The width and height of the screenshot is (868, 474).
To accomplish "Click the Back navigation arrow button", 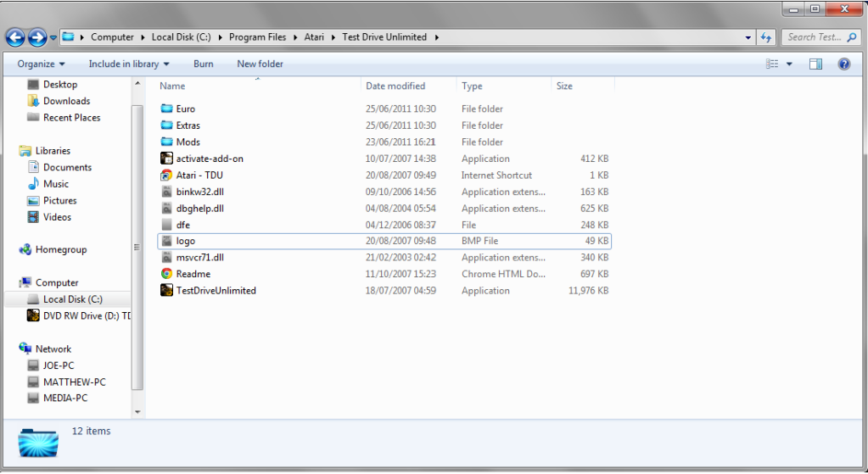I will click(x=15, y=37).
